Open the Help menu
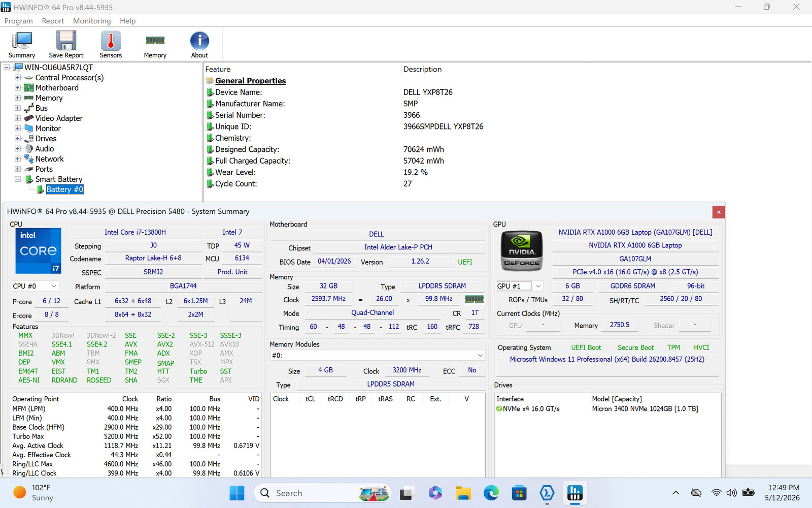Viewport: 812px width, 508px height. click(x=127, y=21)
